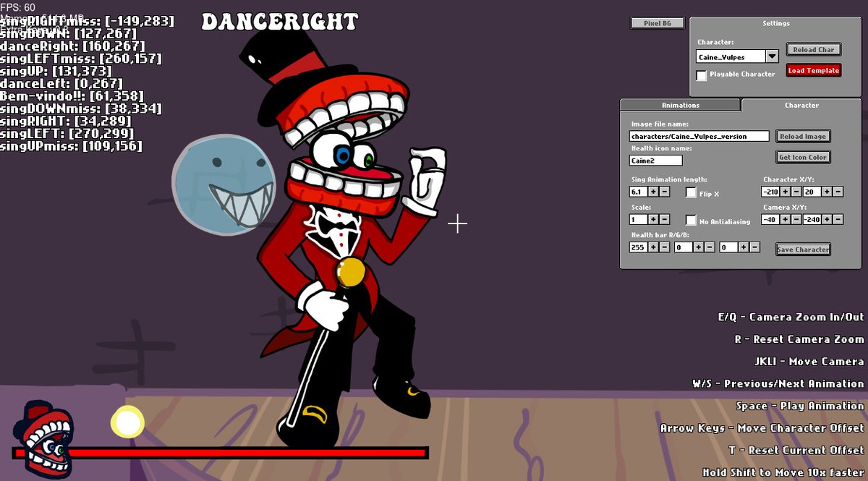Screen dimensions: 868x481
Task: Click the Camera X value field
Action: pos(770,219)
